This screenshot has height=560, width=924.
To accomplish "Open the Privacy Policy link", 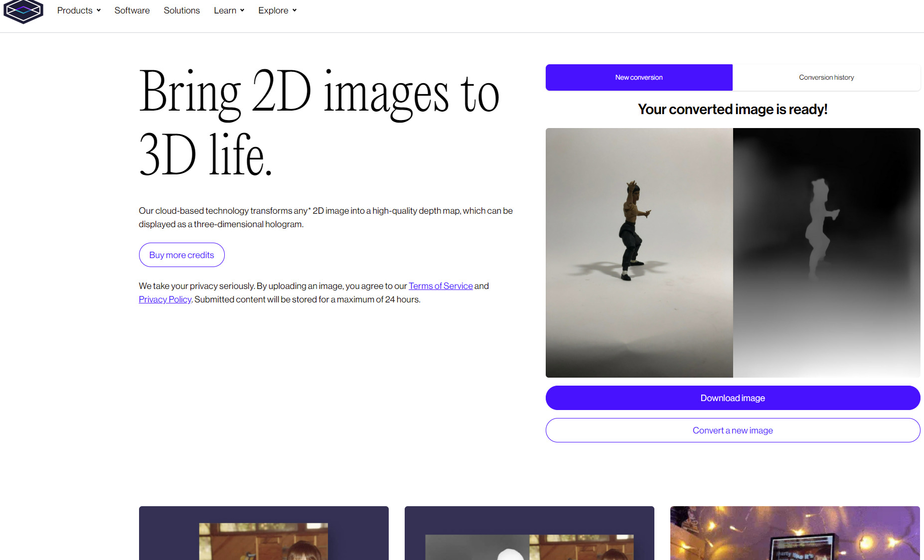I will pyautogui.click(x=164, y=299).
